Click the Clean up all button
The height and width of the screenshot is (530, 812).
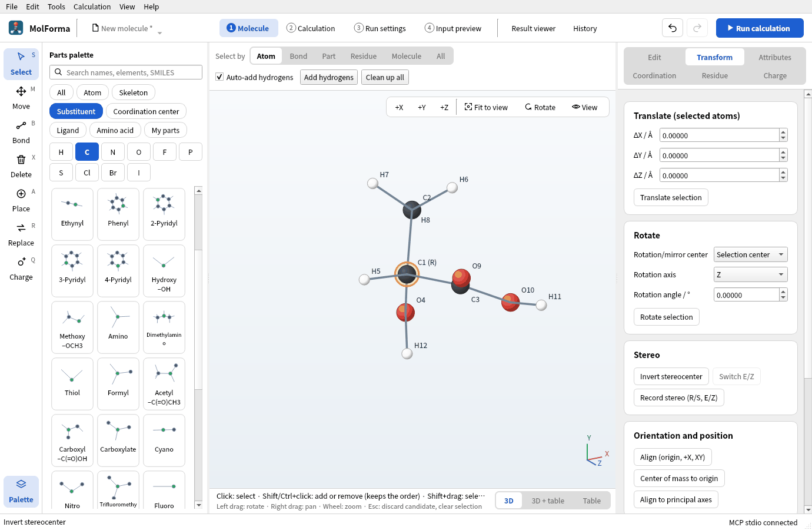[385, 77]
